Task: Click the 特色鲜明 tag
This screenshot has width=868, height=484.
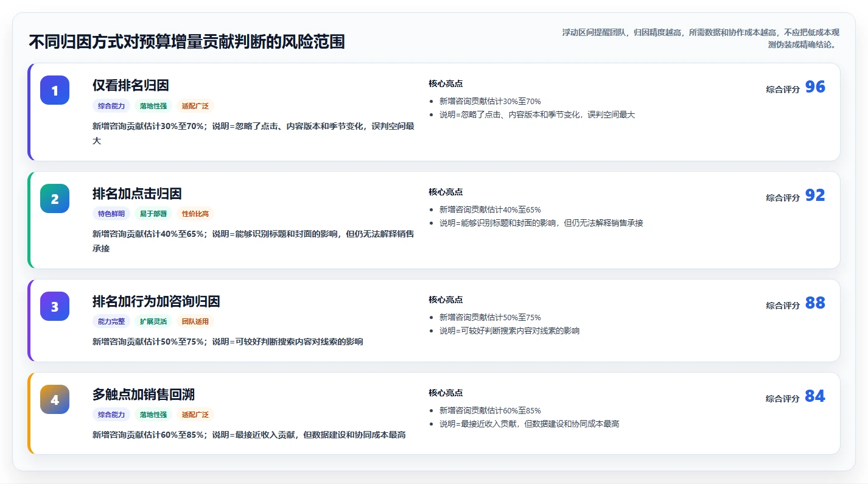Action: tap(111, 214)
